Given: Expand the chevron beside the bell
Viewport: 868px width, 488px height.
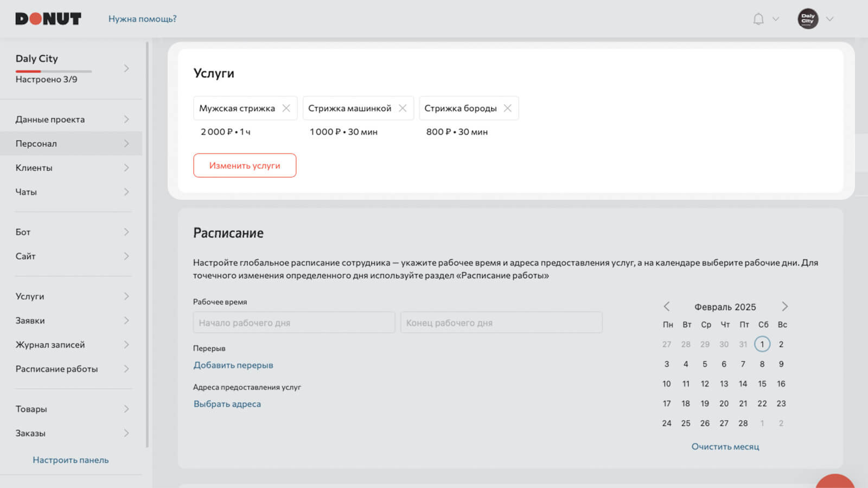Looking at the screenshot, I should pos(776,19).
